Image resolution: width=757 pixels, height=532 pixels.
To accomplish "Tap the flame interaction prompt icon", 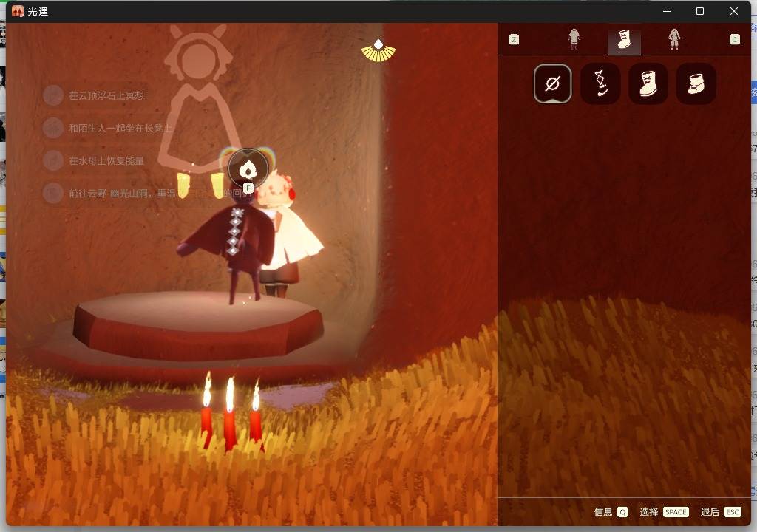I will pyautogui.click(x=248, y=168).
